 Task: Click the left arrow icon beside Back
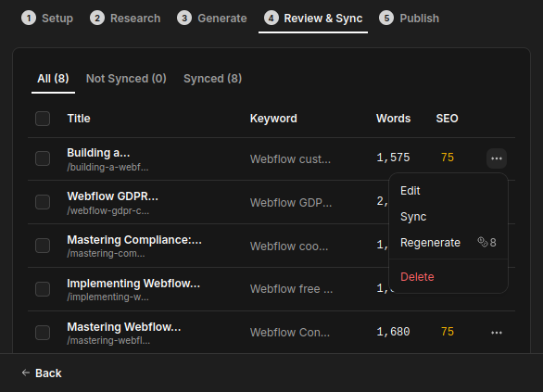point(26,373)
